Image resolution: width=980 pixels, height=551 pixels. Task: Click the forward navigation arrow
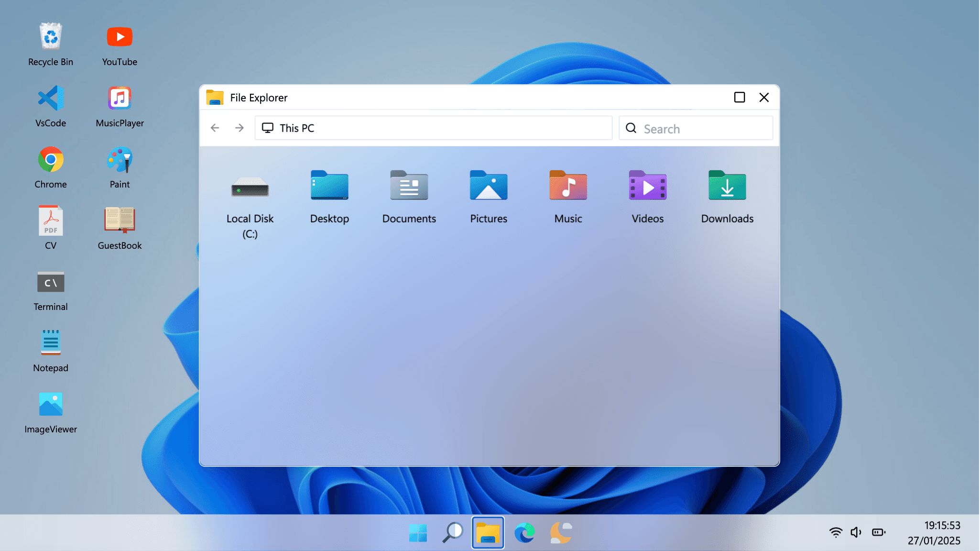click(239, 128)
